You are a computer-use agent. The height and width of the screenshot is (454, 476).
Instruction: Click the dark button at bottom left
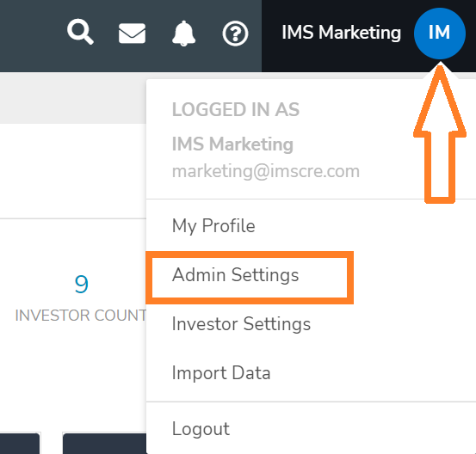click(x=20, y=443)
